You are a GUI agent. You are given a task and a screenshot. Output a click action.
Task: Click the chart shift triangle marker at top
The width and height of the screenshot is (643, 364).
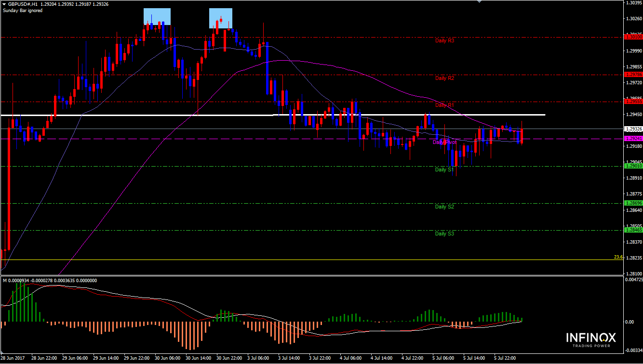point(479,2)
